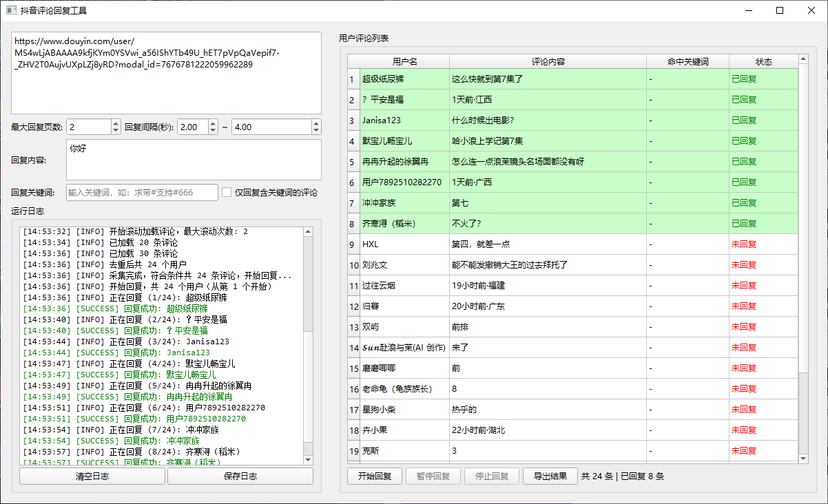Increase the minimum reply interval value
Viewport: 828px width, 504px height.
tap(213, 123)
